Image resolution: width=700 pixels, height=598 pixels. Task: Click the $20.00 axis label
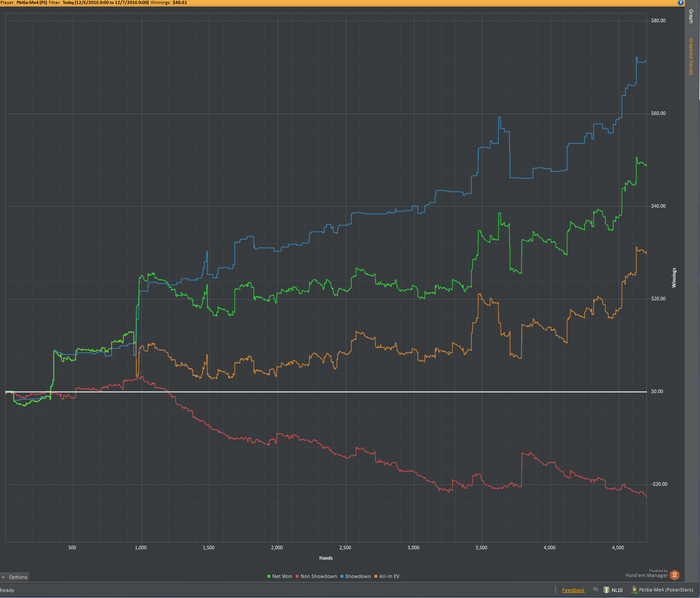[658, 299]
